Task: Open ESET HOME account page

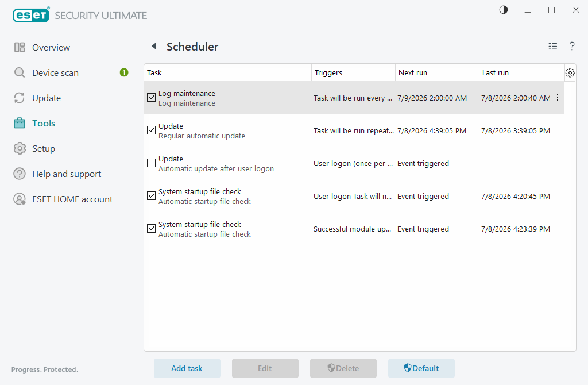Action: pos(72,199)
